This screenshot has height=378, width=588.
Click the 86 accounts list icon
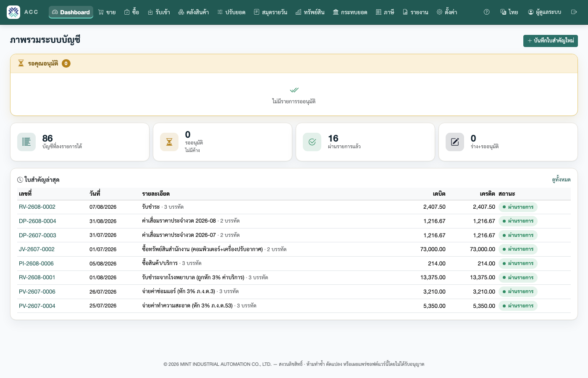(x=26, y=142)
